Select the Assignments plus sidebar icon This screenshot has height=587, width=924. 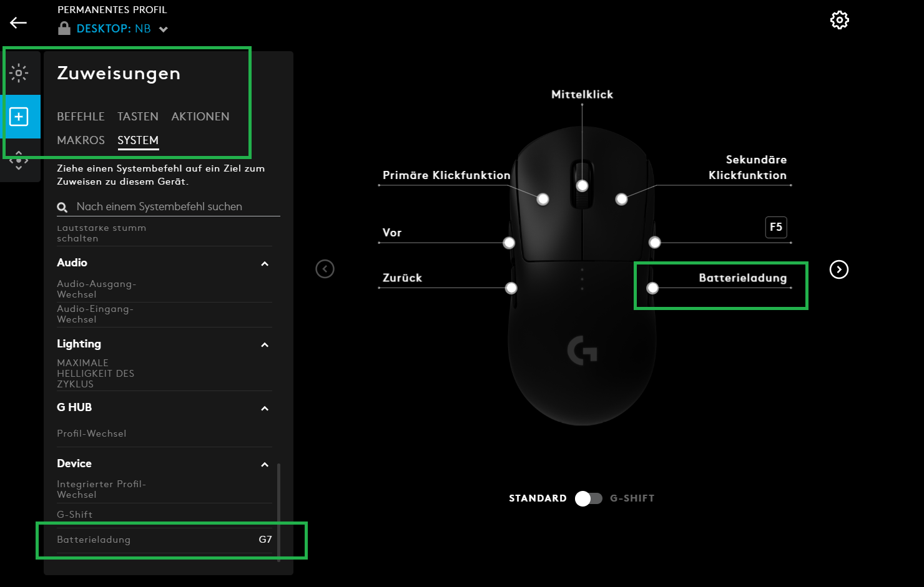(x=19, y=117)
